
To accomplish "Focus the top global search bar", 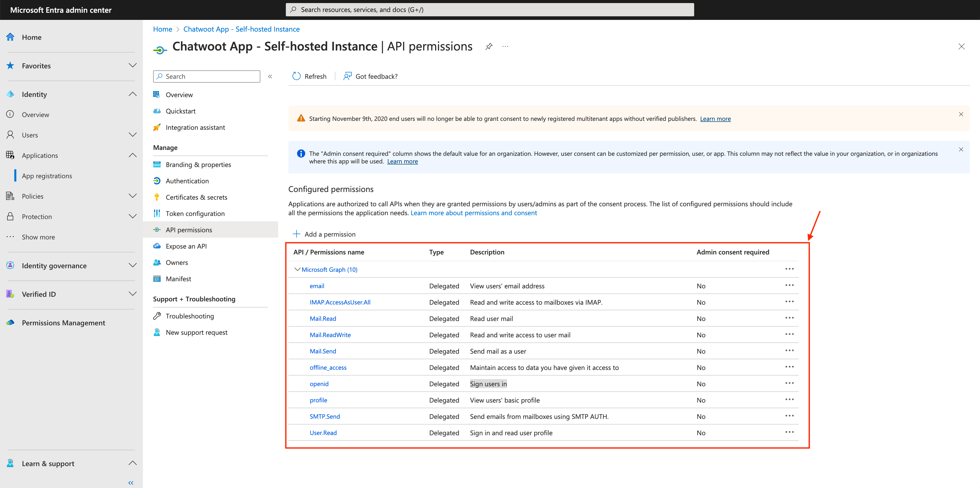I will tap(490, 9).
